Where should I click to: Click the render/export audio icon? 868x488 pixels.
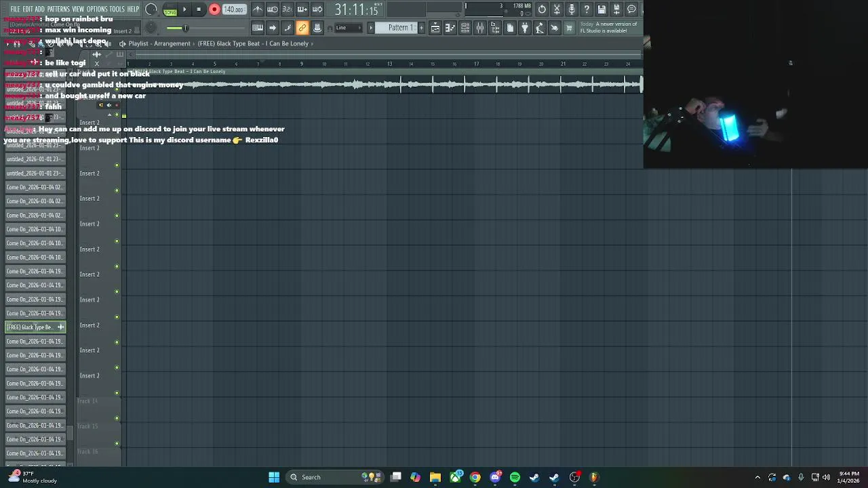tap(616, 9)
